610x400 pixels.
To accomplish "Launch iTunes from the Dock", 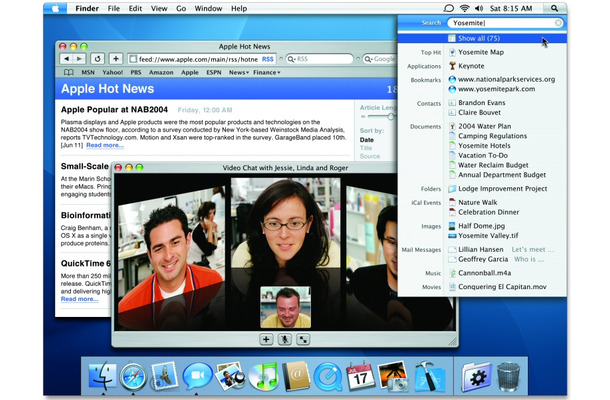I will coord(263,376).
